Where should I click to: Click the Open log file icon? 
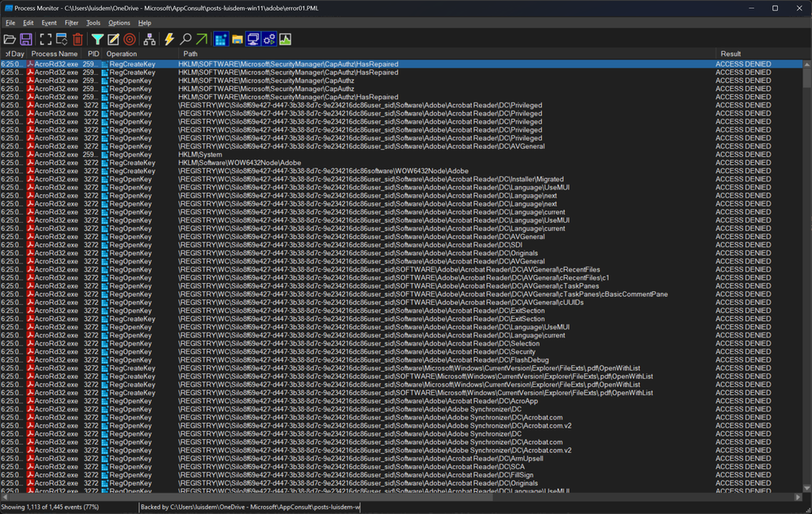10,39
